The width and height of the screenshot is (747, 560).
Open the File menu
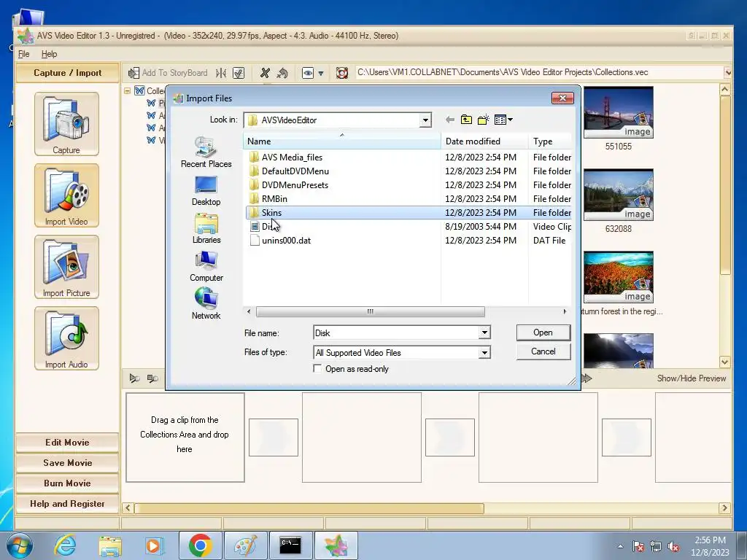(x=24, y=54)
